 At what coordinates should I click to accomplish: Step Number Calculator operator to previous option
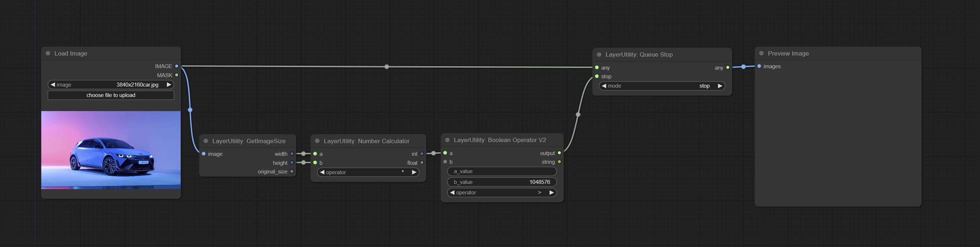click(x=322, y=172)
